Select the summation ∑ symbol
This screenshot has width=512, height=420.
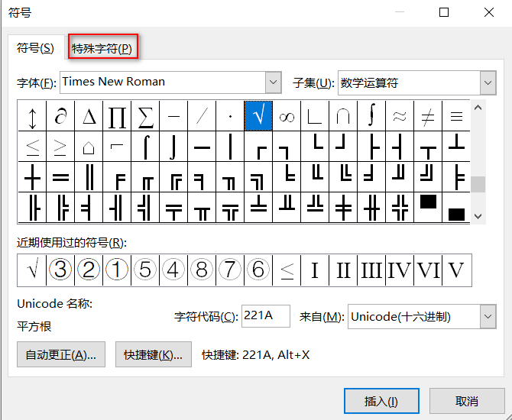pyautogui.click(x=145, y=116)
